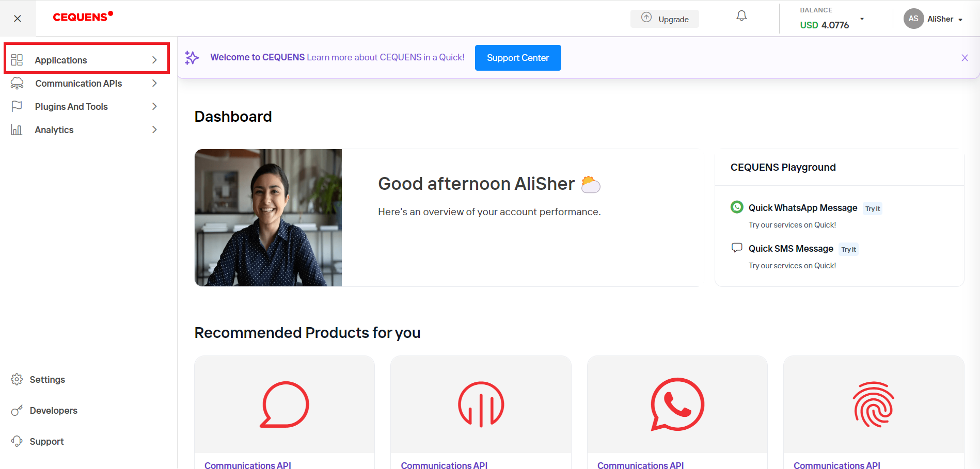Image resolution: width=980 pixels, height=469 pixels.
Task: Expand Communication APIs chevron
Action: click(154, 83)
